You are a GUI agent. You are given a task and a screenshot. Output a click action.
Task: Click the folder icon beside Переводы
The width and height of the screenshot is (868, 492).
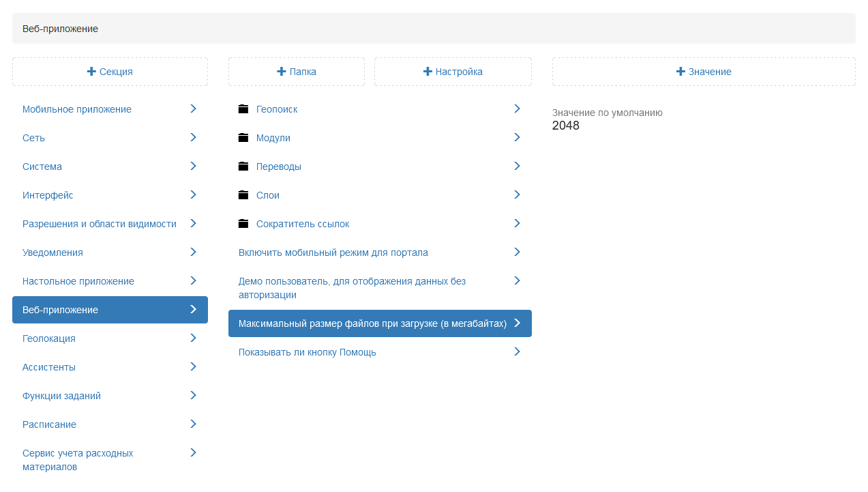click(x=243, y=167)
